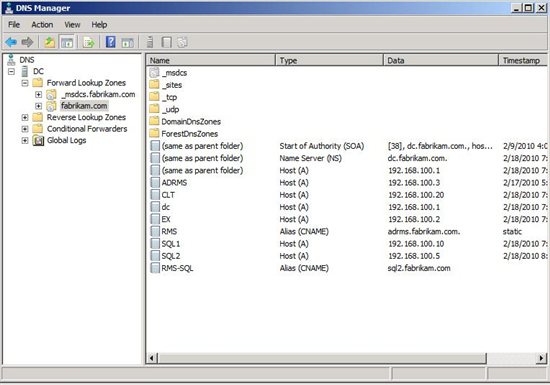Click the gray Forward arrow in toolbar
550x385 pixels.
coord(27,42)
